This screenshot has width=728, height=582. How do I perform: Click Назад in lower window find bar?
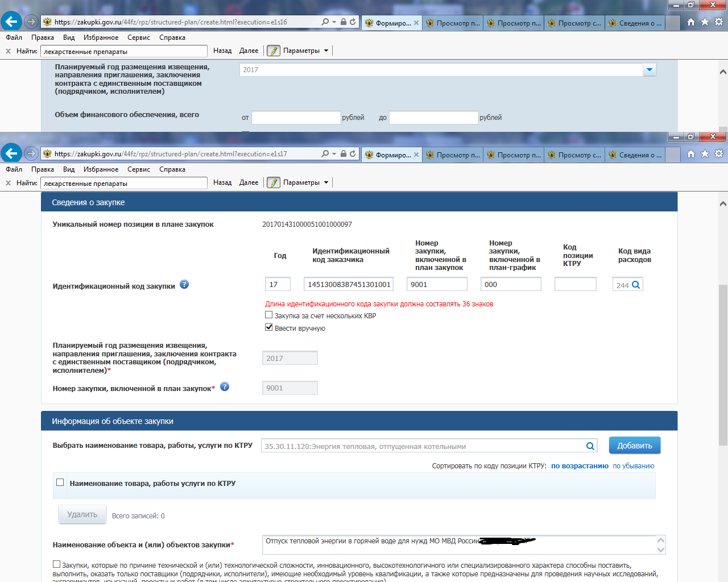[222, 182]
